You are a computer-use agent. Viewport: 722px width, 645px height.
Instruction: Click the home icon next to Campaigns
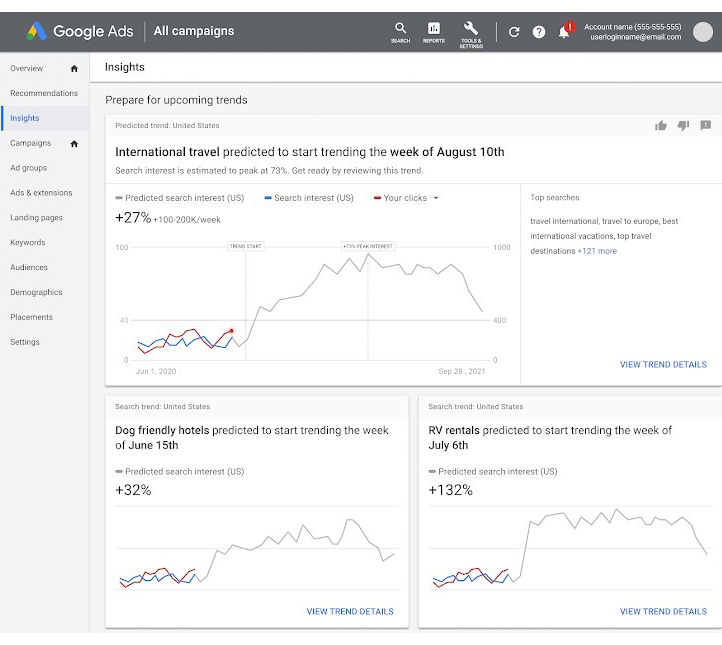[74, 144]
